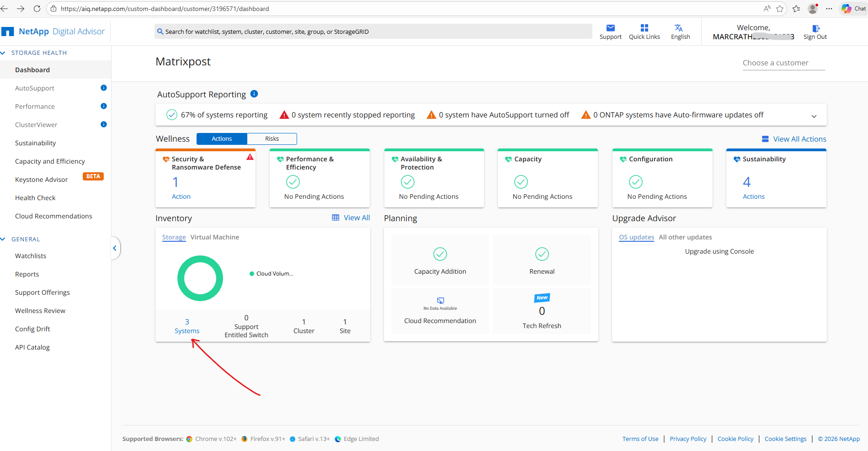
Task: Open the Support envelope icon
Action: point(610,28)
